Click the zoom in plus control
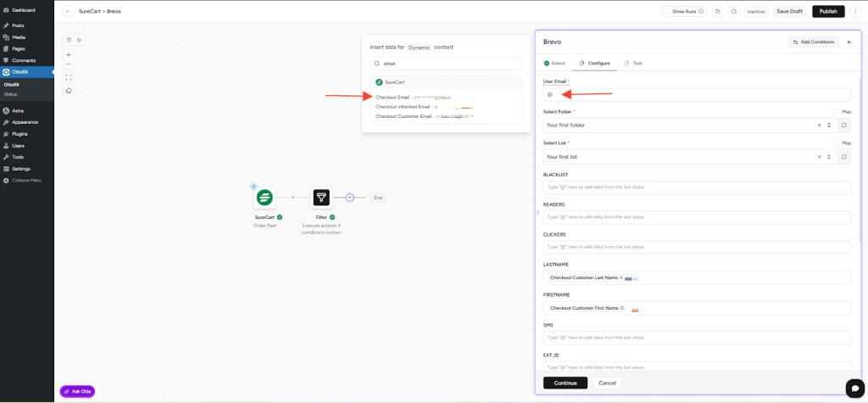Screen dimensions: 868x403 [69, 54]
